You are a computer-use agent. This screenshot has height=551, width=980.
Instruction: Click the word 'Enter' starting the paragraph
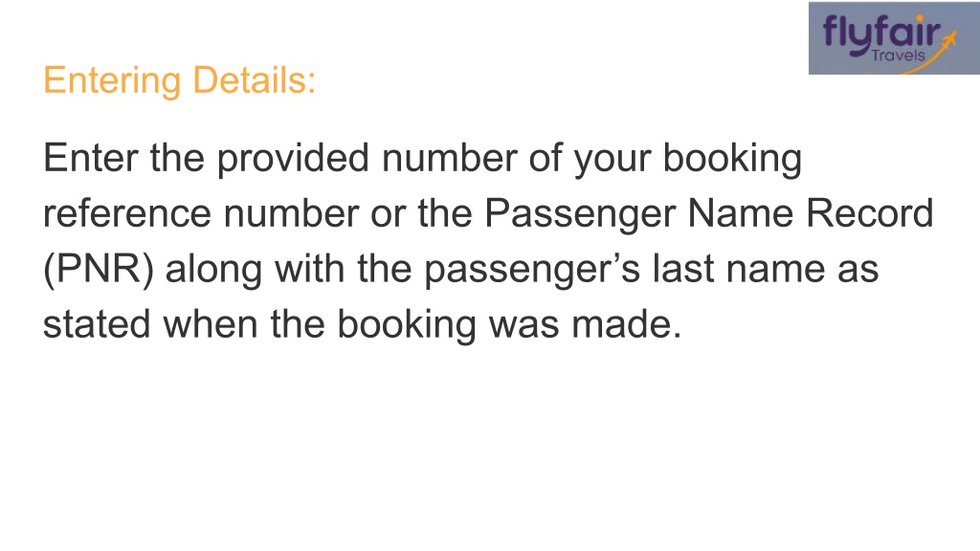click(90, 158)
